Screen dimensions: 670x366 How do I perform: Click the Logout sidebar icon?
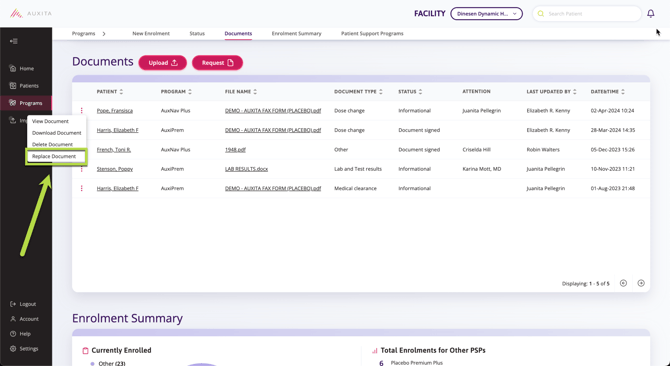[x=13, y=304]
